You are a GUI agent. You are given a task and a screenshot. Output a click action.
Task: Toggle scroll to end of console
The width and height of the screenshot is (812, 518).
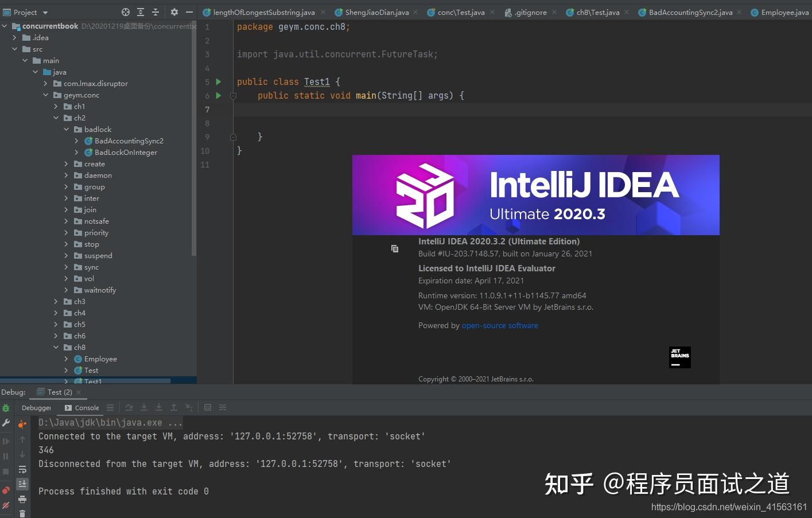click(22, 484)
